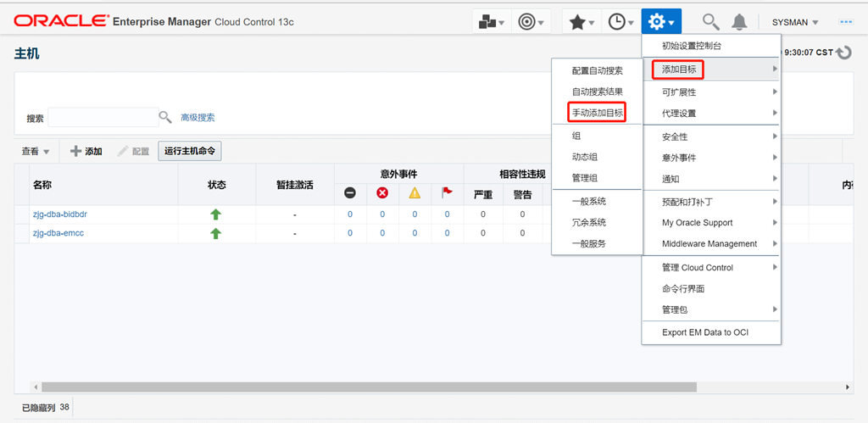Expand the My Oracle Support submenu
Viewport: 868px width, 423px height.
[711, 223]
